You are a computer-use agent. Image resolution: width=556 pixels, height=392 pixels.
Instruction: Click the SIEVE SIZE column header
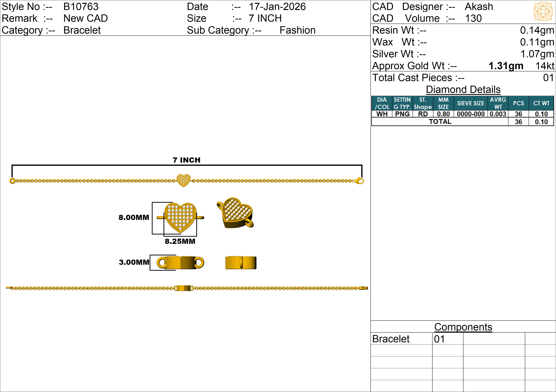point(470,103)
